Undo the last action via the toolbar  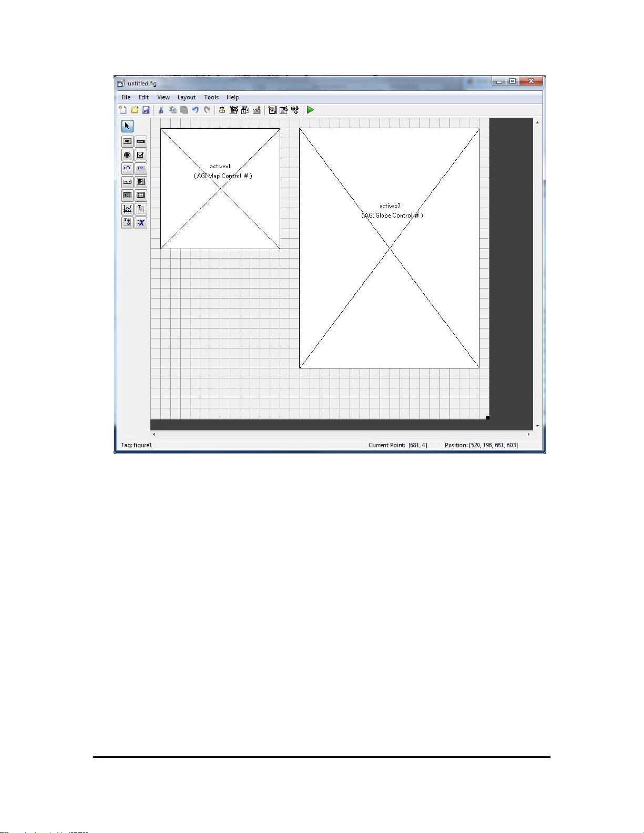[x=195, y=110]
